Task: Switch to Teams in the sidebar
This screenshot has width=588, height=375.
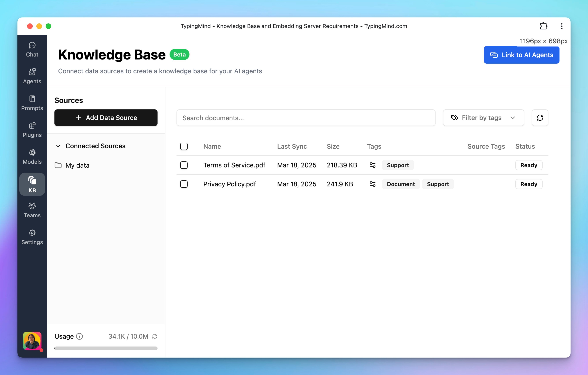Action: (32, 210)
